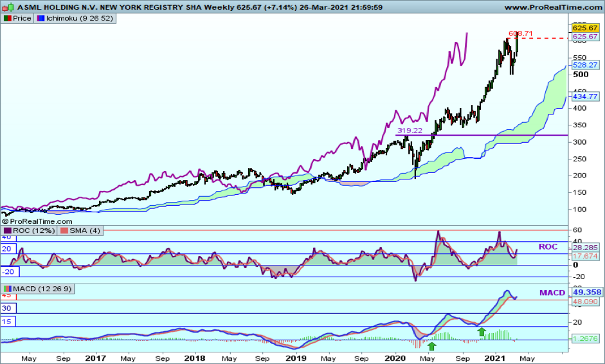Click the Price legend candle icon

click(x=7, y=18)
